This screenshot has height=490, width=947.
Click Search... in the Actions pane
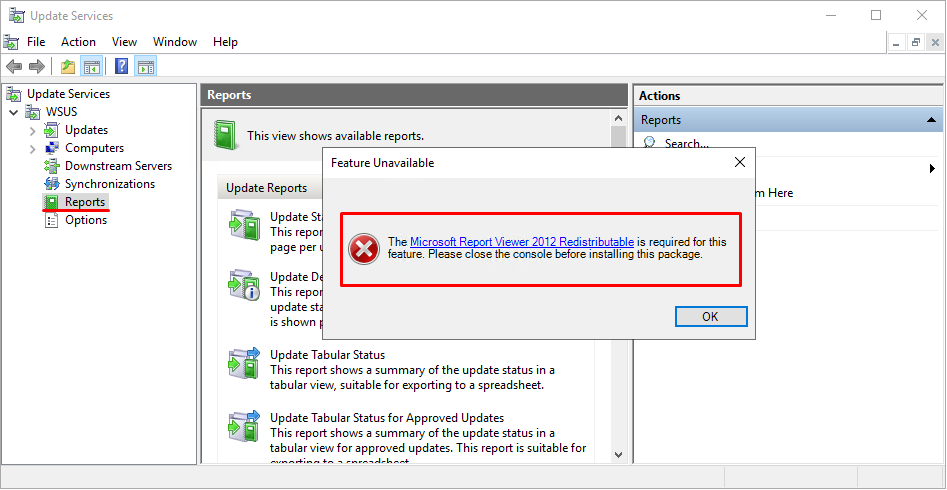[x=686, y=144]
